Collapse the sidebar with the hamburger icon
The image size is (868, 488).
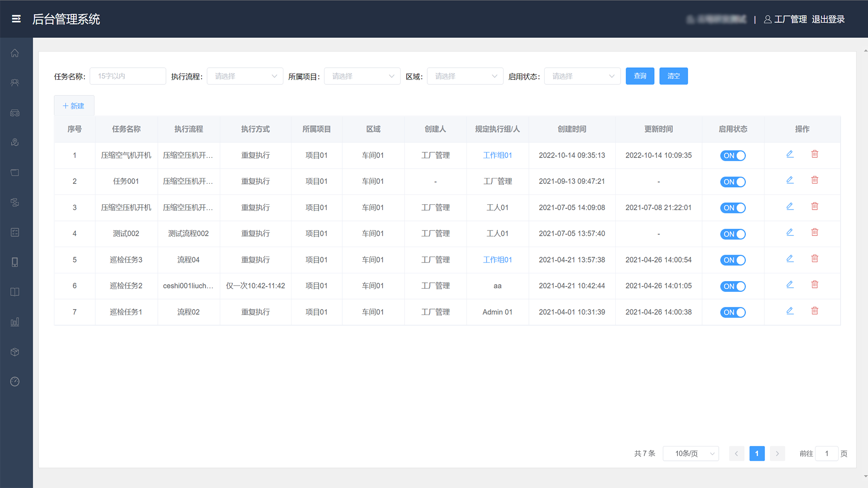coord(16,19)
